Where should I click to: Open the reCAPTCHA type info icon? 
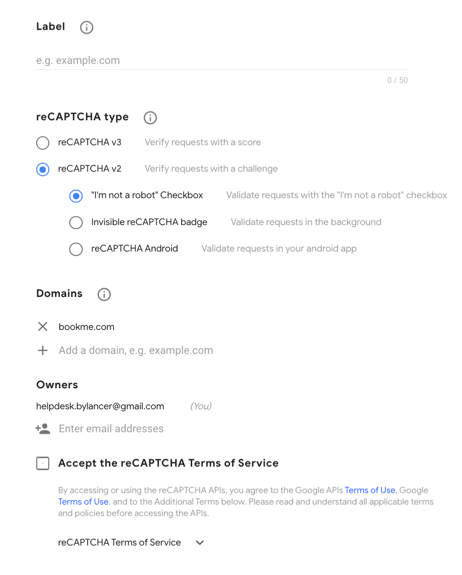pyautogui.click(x=150, y=118)
